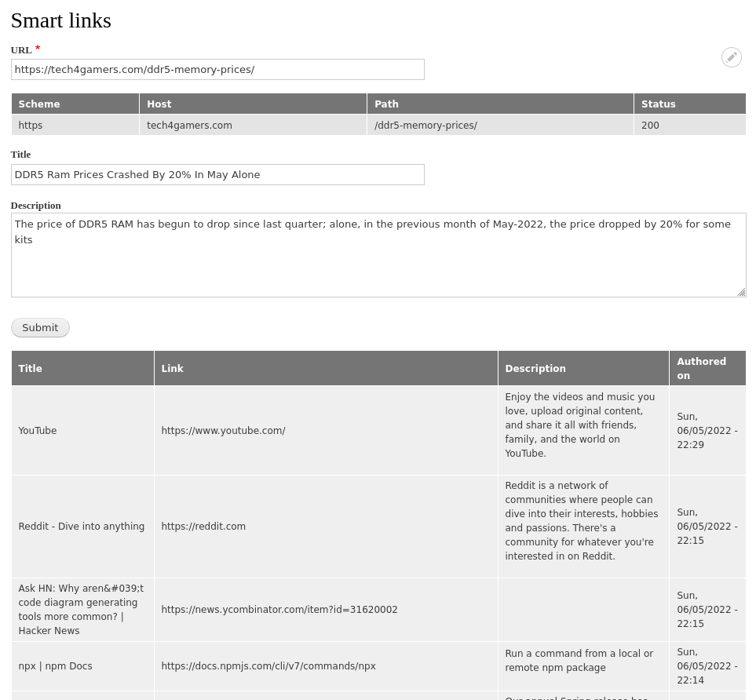Open the npm docs commands link
Image resolution: width=756 pixels, height=700 pixels.
268,665
